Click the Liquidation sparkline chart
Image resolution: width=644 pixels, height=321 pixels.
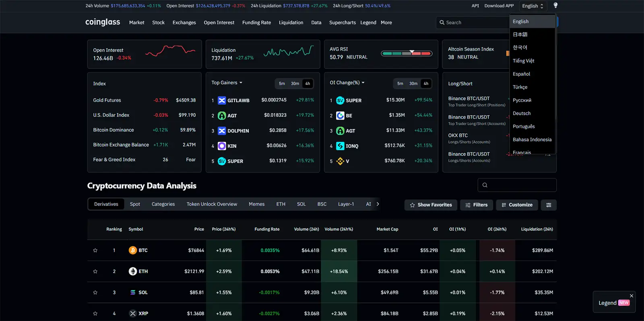pos(289,51)
